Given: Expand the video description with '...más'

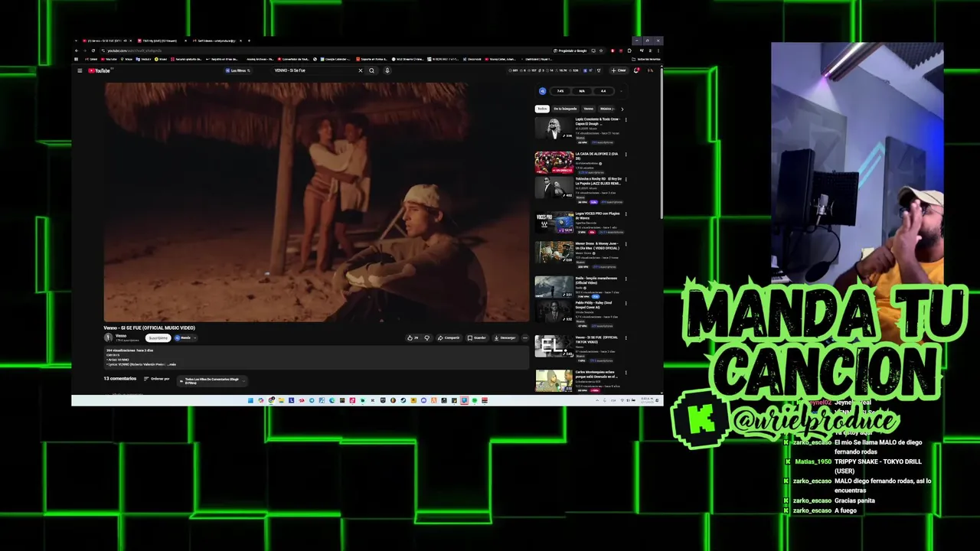Looking at the screenshot, I should point(171,364).
